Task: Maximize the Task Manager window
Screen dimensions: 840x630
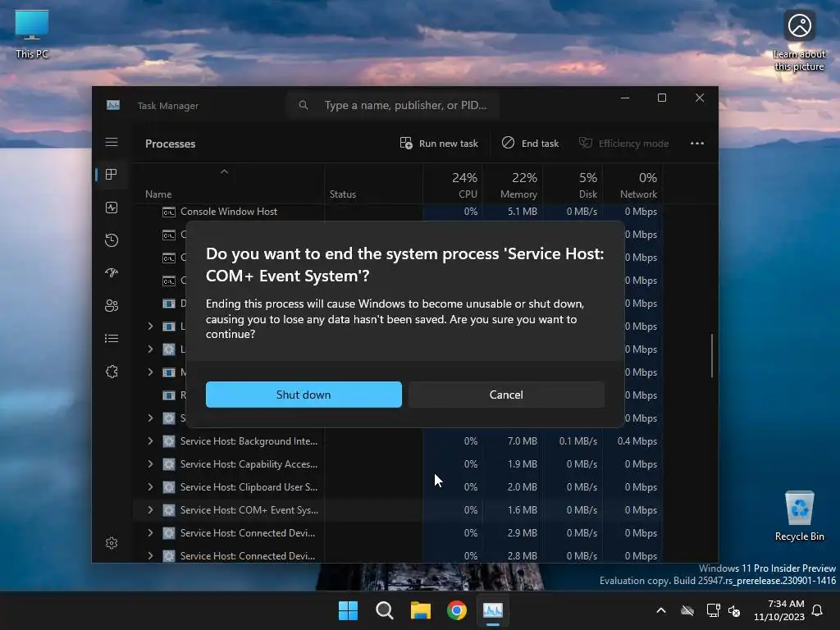Action: coord(662,98)
